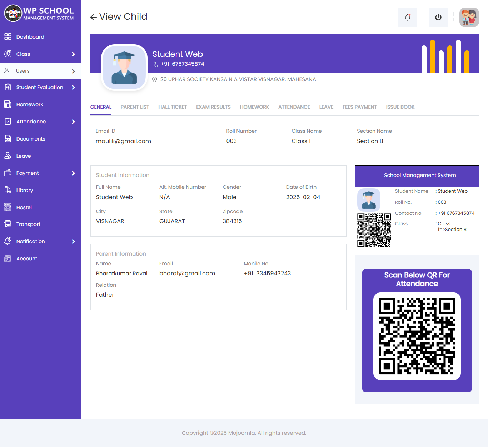The image size is (488, 448).
Task: Click the address 20 UPHAR SOCIETY text
Action: click(x=238, y=79)
